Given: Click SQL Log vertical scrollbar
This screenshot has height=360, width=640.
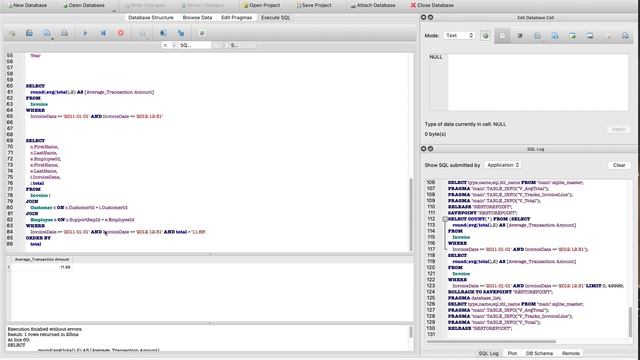Looking at the screenshot, I should tap(630, 322).
